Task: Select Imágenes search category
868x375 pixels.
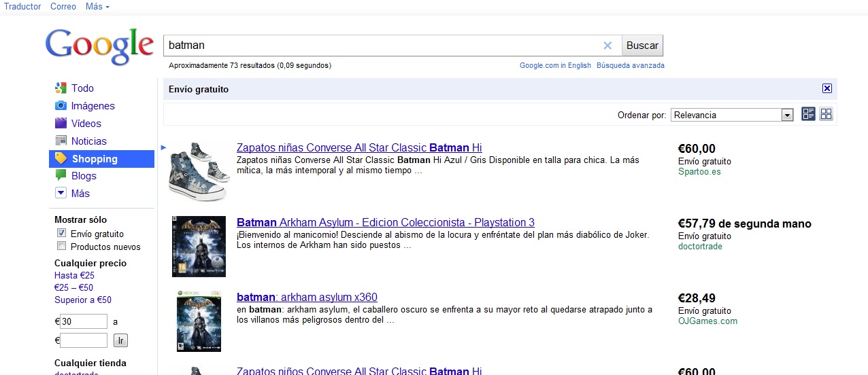Action: 93,106
